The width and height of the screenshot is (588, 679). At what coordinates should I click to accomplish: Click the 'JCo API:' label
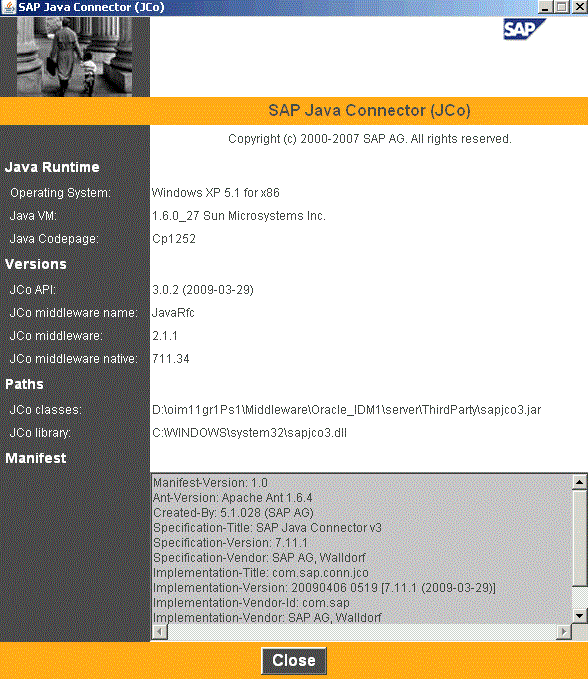pos(32,290)
